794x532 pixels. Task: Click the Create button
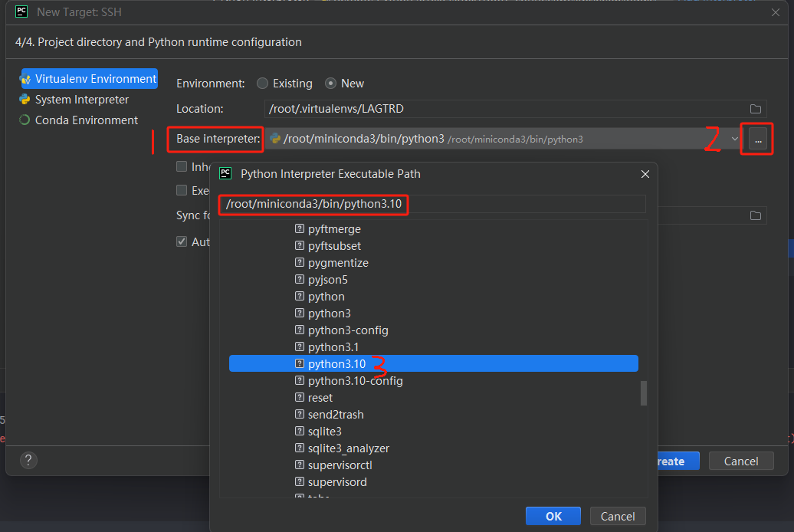[x=678, y=461]
